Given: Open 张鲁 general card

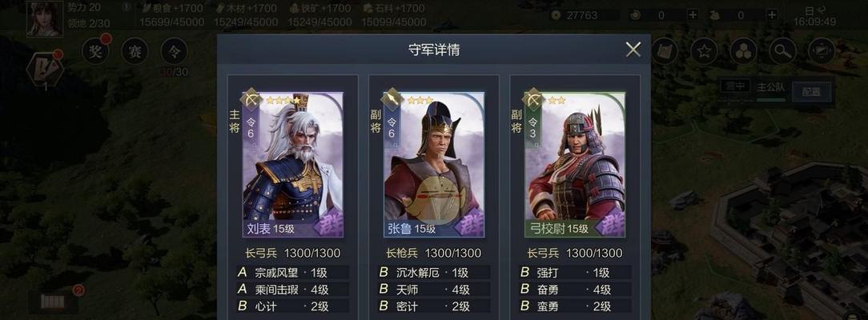Looking at the screenshot, I should [434, 165].
